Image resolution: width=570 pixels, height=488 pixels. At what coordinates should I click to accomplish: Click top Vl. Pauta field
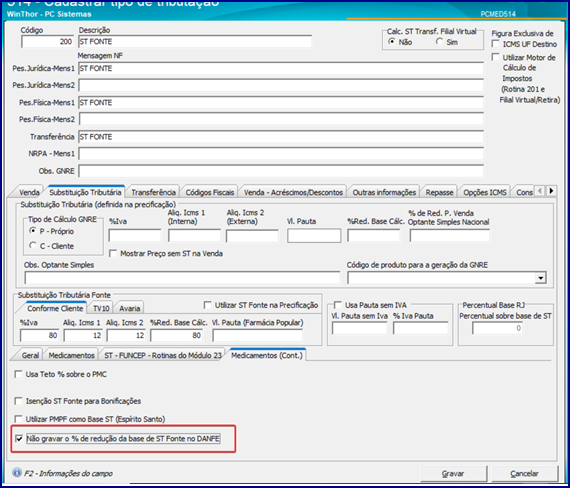coord(314,236)
